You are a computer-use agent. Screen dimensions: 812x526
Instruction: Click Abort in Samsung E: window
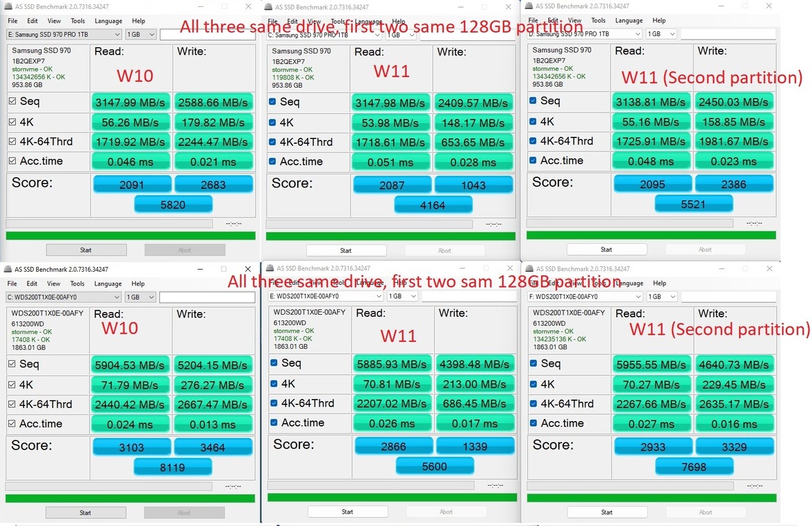(x=185, y=249)
